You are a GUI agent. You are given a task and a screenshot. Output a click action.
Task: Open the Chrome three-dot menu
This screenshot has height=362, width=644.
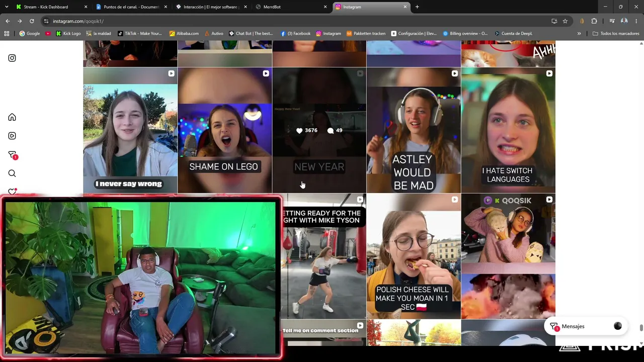(636, 21)
